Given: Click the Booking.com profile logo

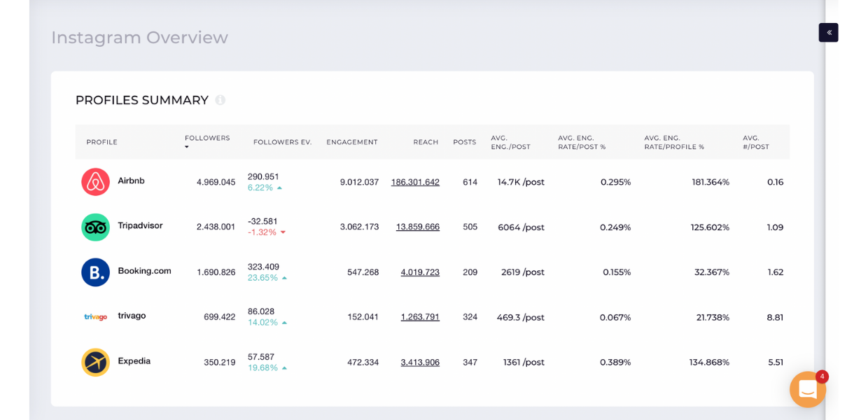Looking at the screenshot, I should coord(95,272).
